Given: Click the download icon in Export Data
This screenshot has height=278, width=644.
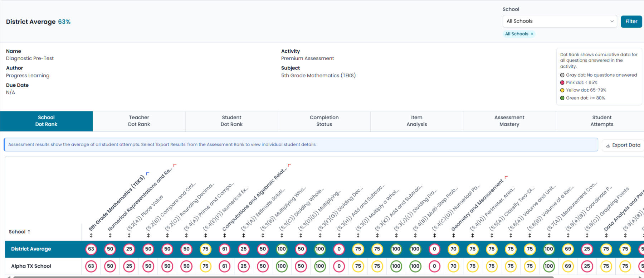Looking at the screenshot, I should point(608,145).
